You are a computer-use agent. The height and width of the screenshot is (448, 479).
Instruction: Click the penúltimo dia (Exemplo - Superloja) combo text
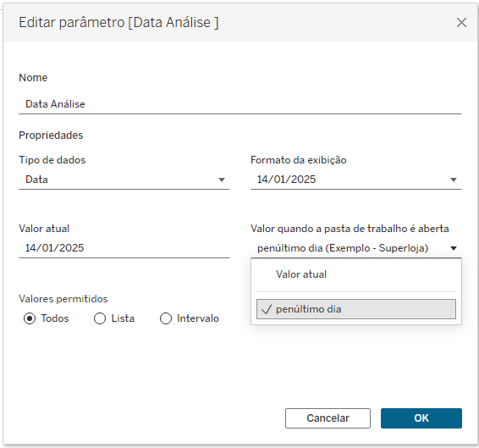343,248
